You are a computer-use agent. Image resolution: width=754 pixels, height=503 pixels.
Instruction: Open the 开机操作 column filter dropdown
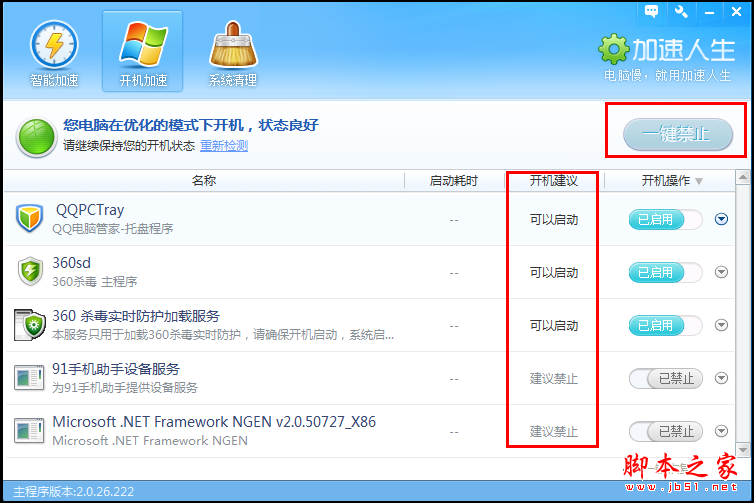(x=699, y=181)
